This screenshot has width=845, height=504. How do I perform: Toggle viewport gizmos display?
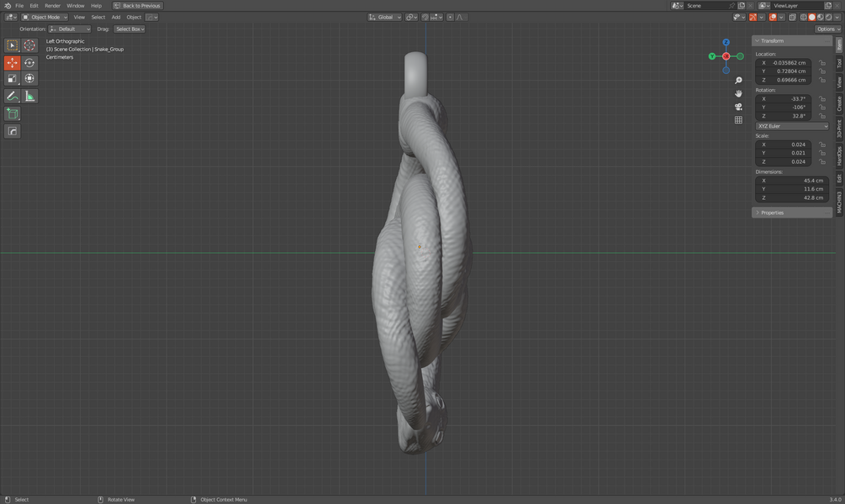753,18
